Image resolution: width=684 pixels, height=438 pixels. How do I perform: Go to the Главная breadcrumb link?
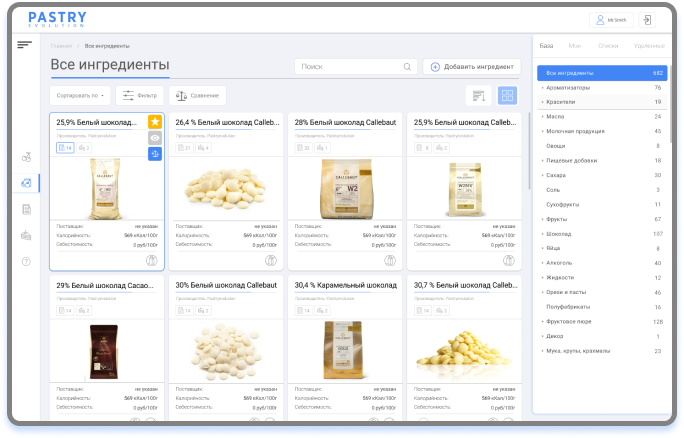[x=61, y=46]
